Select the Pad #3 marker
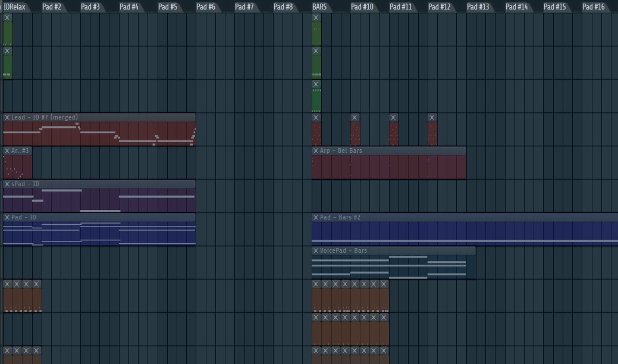 [90, 7]
